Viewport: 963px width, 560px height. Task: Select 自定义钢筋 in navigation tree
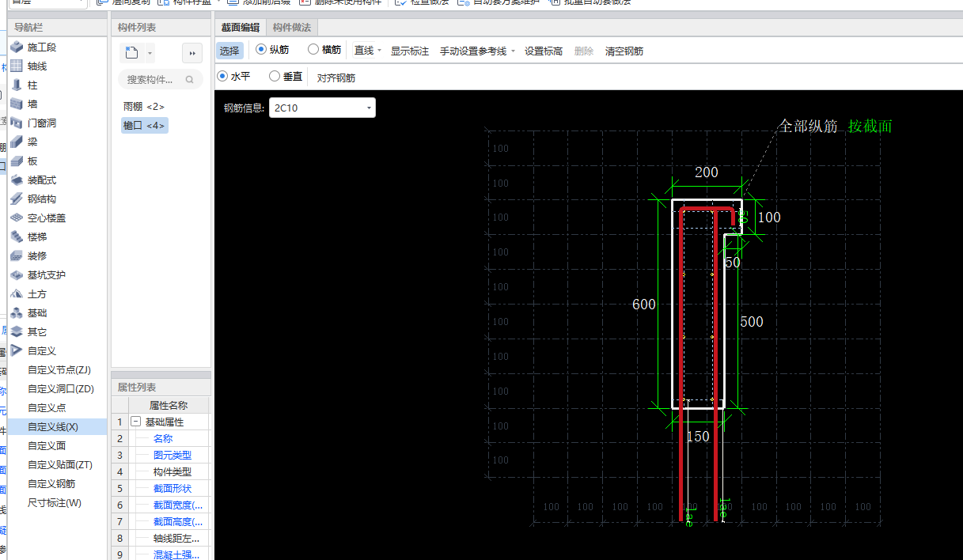pyautogui.click(x=51, y=484)
